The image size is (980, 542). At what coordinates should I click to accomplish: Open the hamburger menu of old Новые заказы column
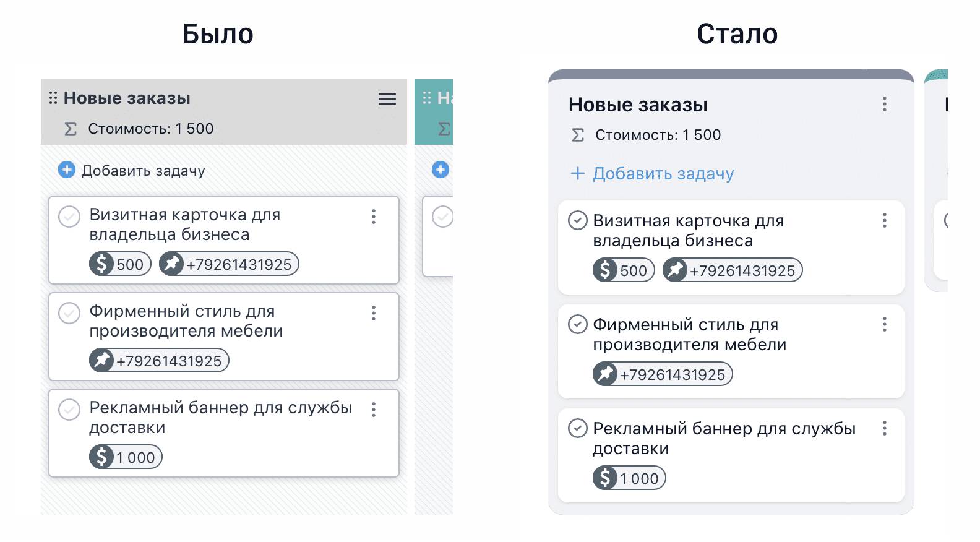pos(387,99)
